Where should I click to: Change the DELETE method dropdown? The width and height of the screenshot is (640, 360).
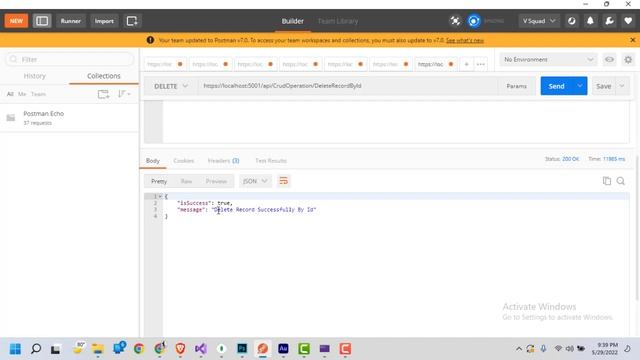171,86
